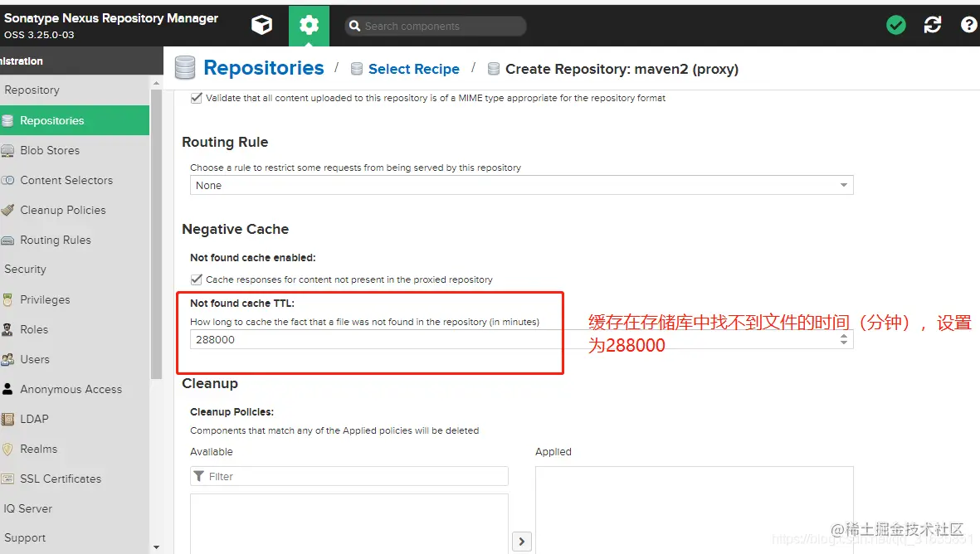The image size is (980, 554).
Task: Go back to Select Recipe breadcrumb
Action: click(414, 69)
